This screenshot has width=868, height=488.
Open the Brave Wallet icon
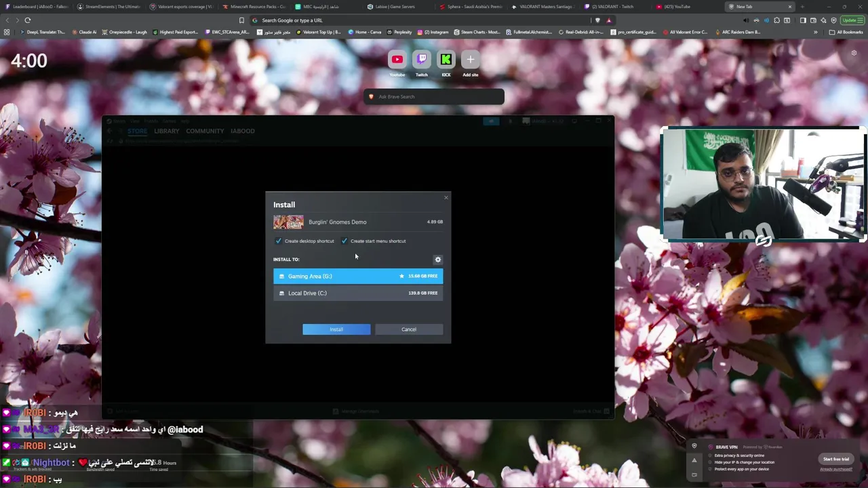[813, 20]
